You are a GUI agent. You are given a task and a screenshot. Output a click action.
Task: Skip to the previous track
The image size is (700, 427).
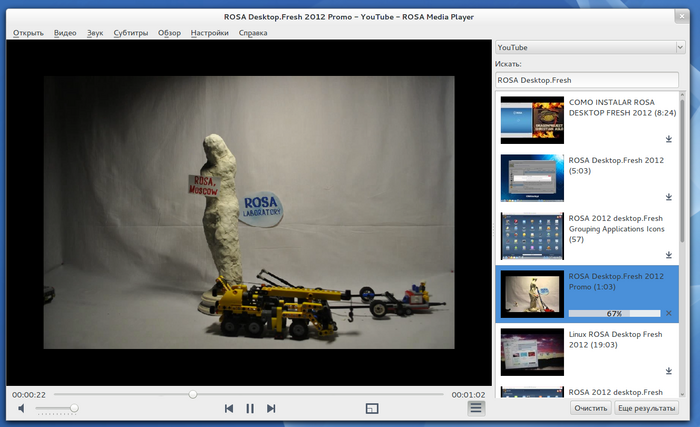point(229,408)
